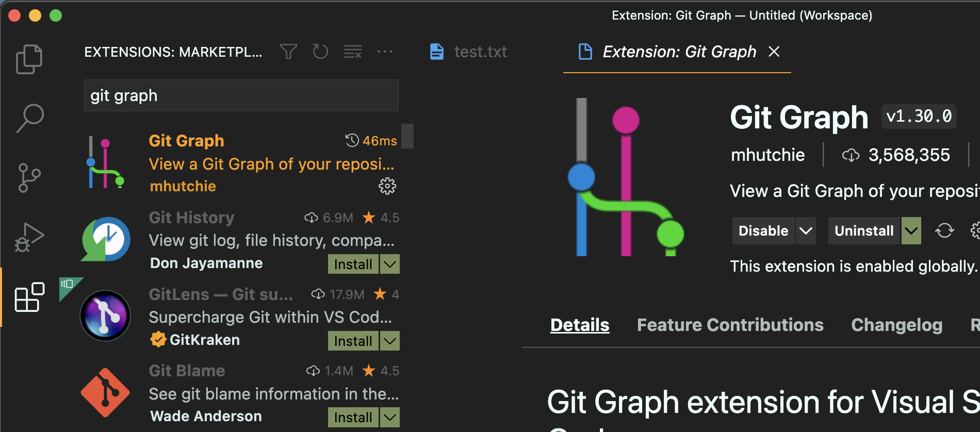
Task: Select the Extension: Git Graph tab
Action: coord(677,52)
